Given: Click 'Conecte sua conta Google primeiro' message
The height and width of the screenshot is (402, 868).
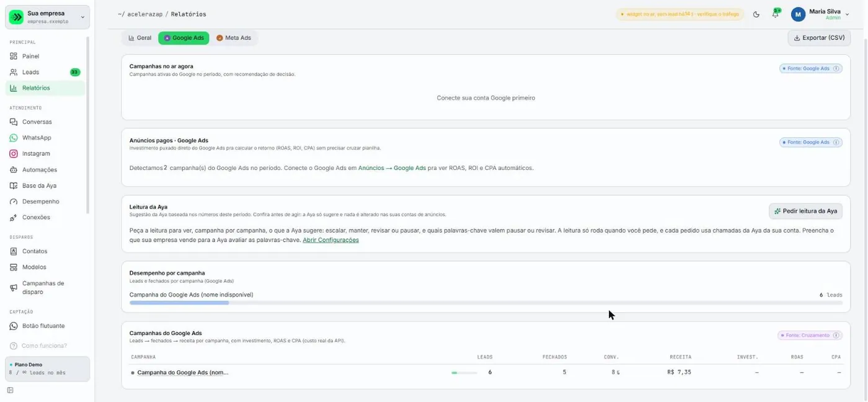Looking at the screenshot, I should pos(485,98).
